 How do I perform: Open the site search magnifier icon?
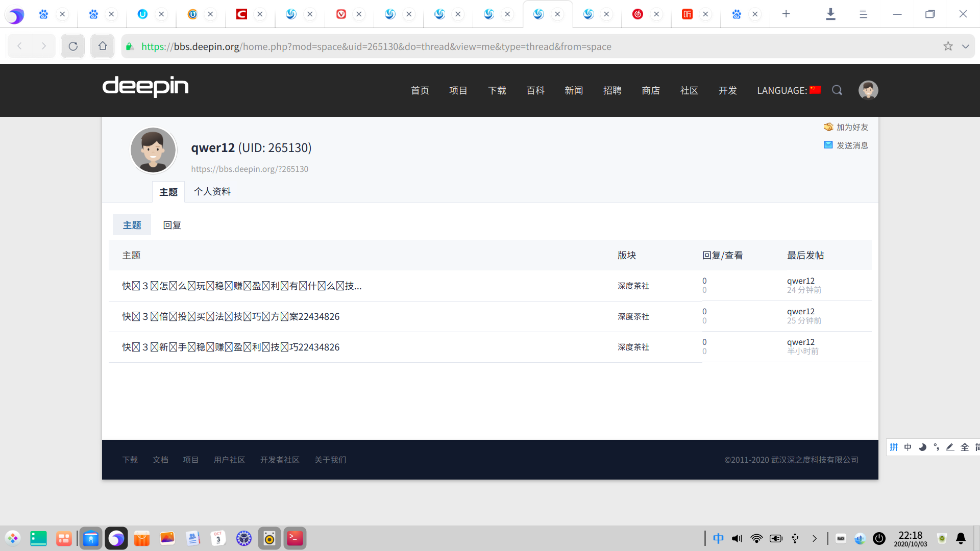(837, 90)
